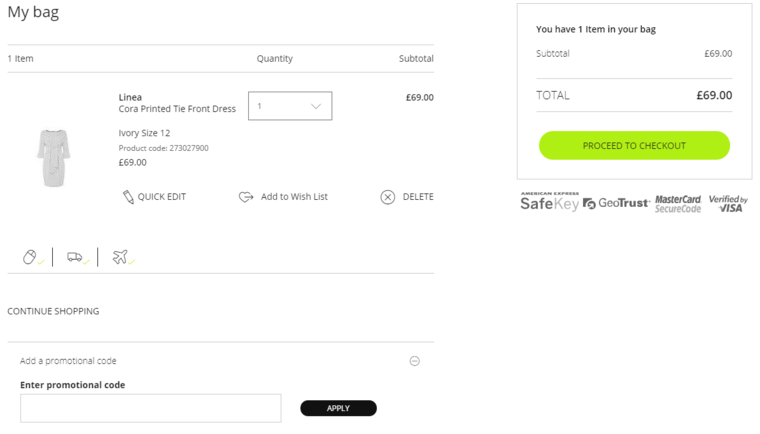760x434 pixels.
Task: Click the Add to Wish List link
Action: tap(294, 197)
